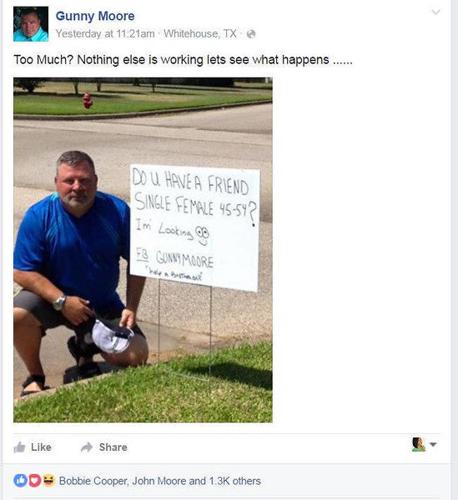Click the public globe privacy icon
The height and width of the screenshot is (500, 458).
[x=251, y=34]
